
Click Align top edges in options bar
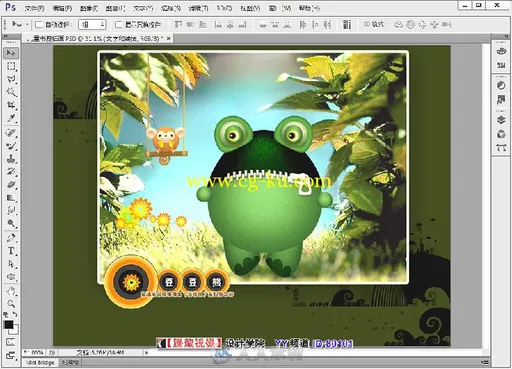(x=178, y=24)
